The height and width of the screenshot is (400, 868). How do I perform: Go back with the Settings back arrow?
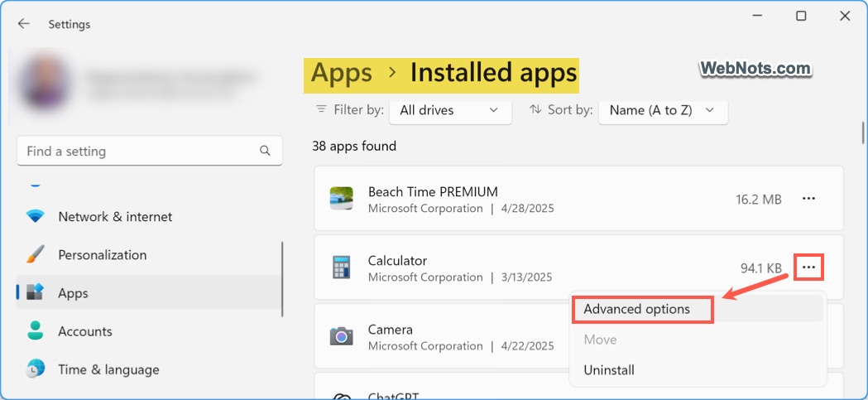23,24
